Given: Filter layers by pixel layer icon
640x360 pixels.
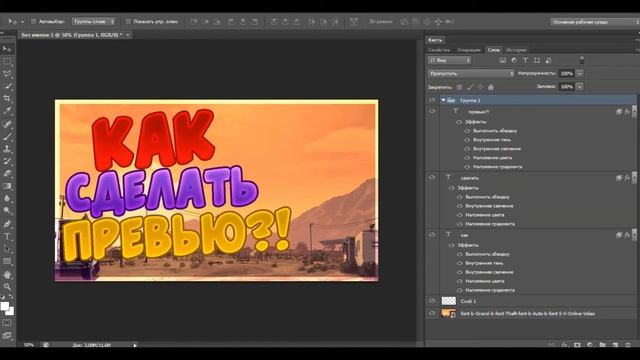Looking at the screenshot, I should (x=502, y=60).
